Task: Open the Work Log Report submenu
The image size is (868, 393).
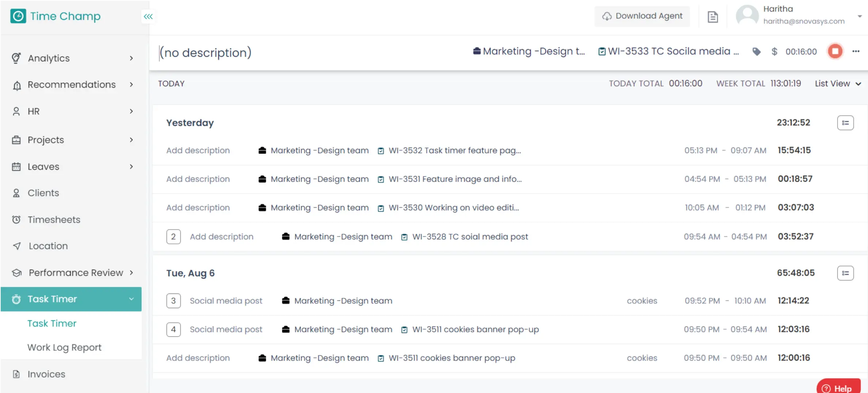Action: click(64, 347)
